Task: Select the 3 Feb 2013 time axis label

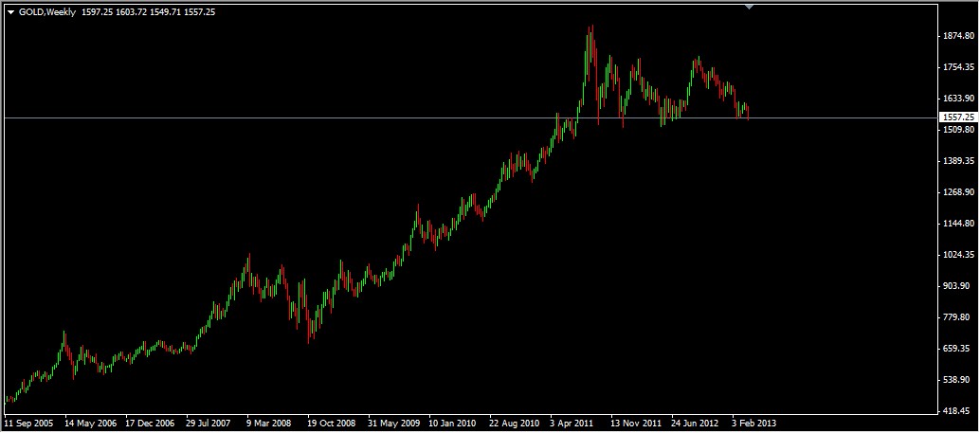Action: pyautogui.click(x=753, y=424)
